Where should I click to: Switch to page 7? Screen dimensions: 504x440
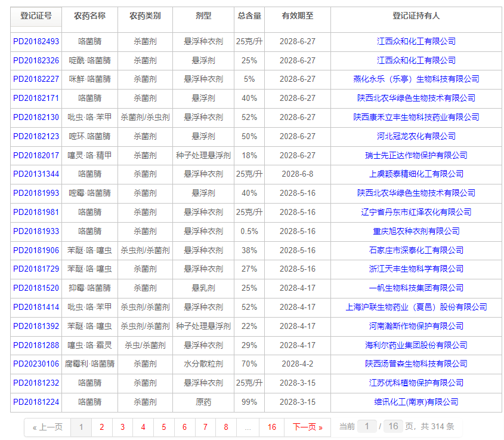click(x=205, y=427)
